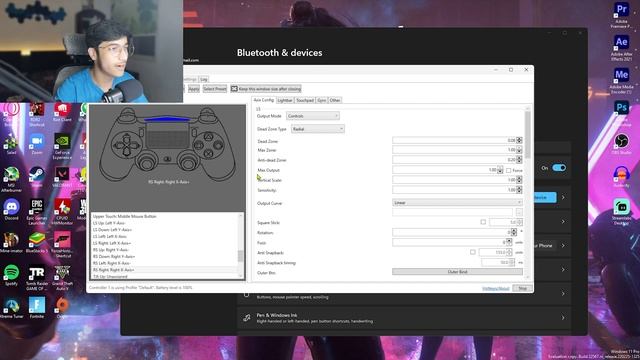
Task: Tick the Force checkbox beside Max Output
Action: (509, 171)
